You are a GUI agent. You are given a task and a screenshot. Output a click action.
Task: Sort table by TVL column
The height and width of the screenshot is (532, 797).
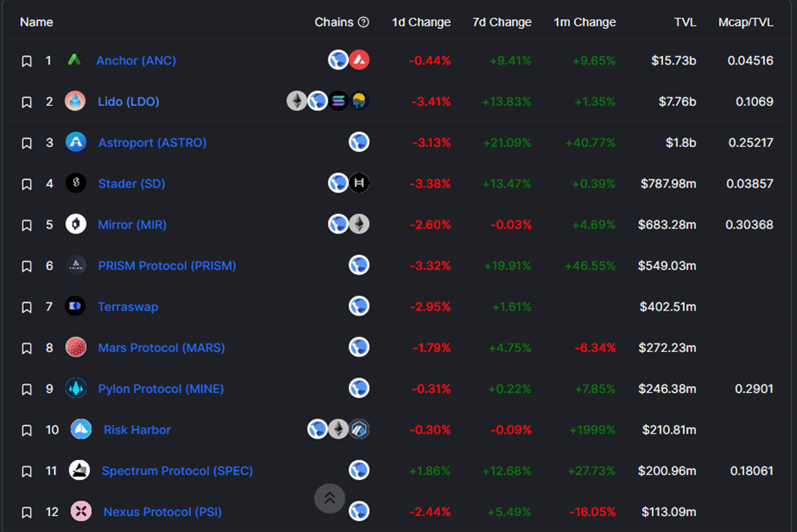coord(685,22)
